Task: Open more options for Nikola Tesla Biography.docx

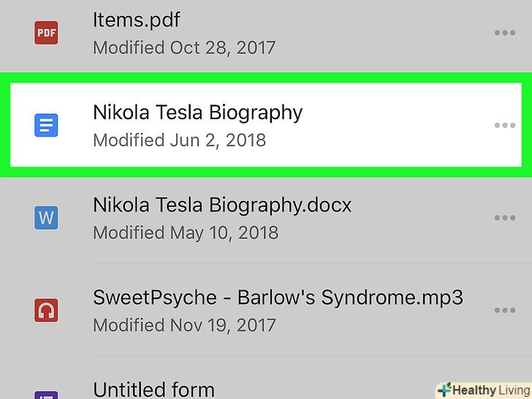Action: pos(504,218)
